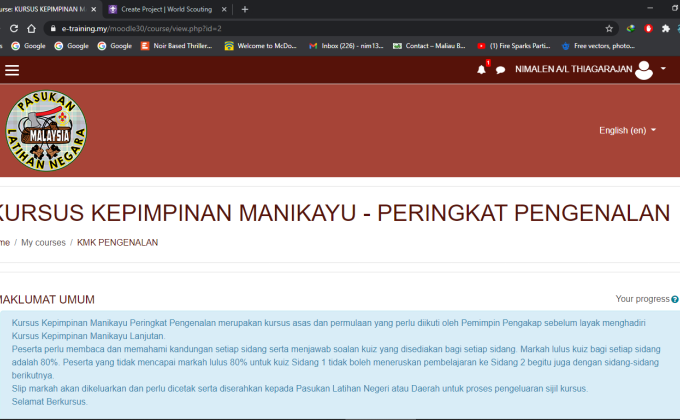Open the first Google bookmark
Viewport: 680px width, 420px height.
[28, 46]
